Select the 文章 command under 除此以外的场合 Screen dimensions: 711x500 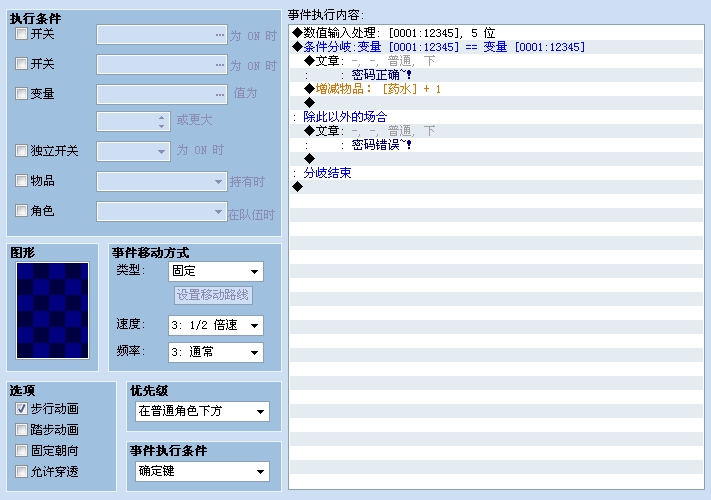pos(496,131)
